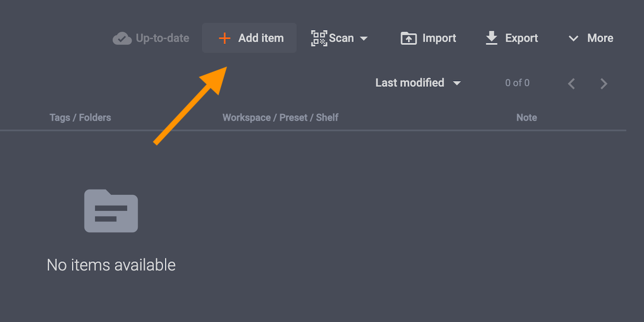Click the Export download arrow icon
The width and height of the screenshot is (644, 322).
tap(492, 38)
